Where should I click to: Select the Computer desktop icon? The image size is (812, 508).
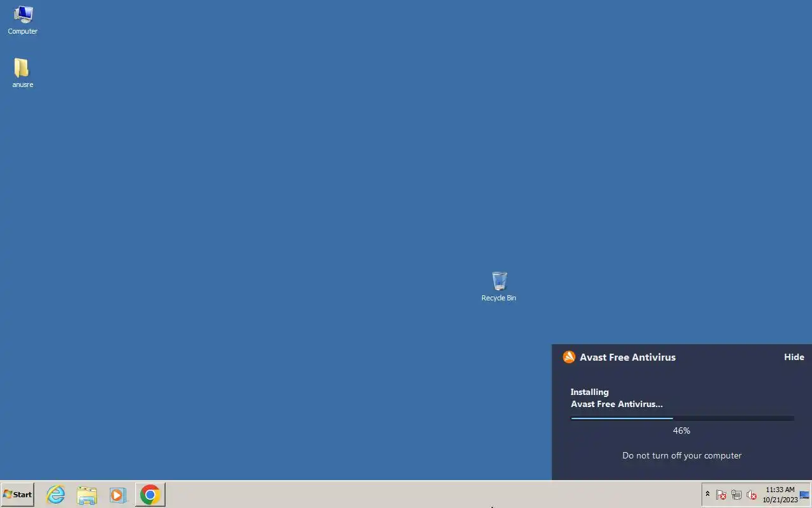point(23,20)
